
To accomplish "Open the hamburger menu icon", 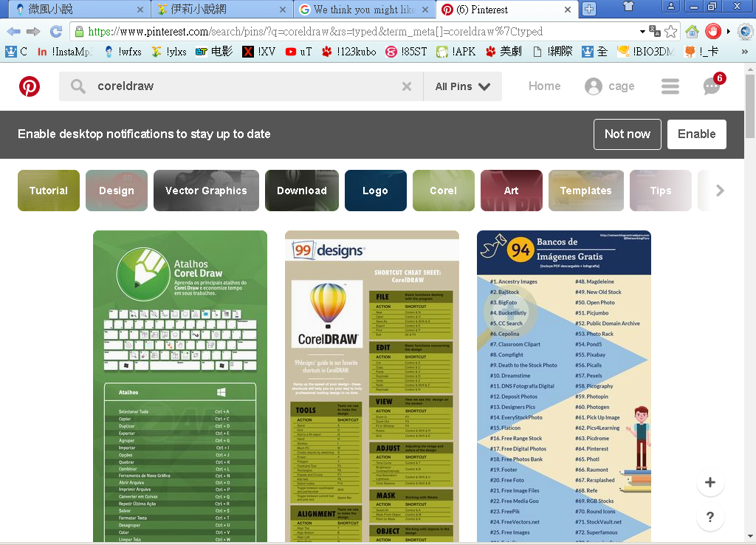I will [670, 86].
